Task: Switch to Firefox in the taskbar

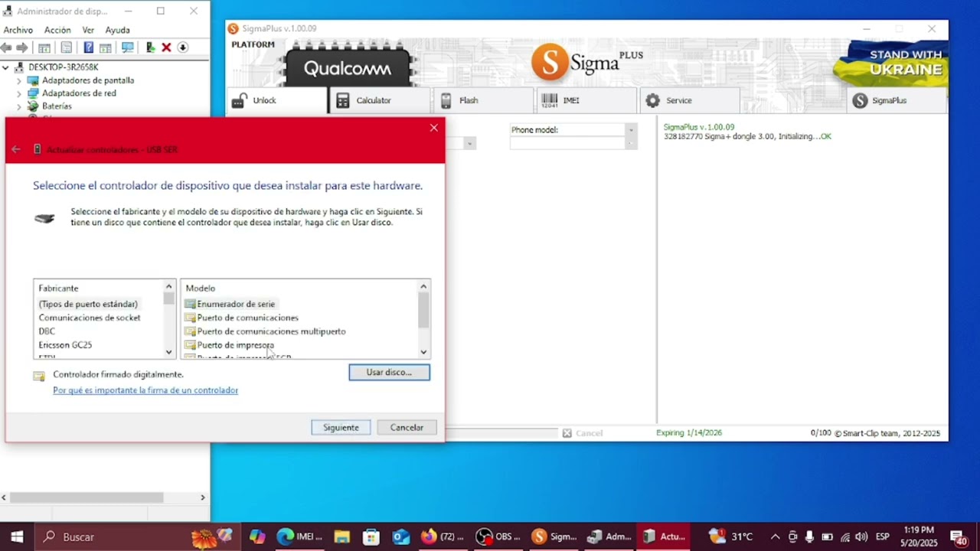Action: coord(443,536)
